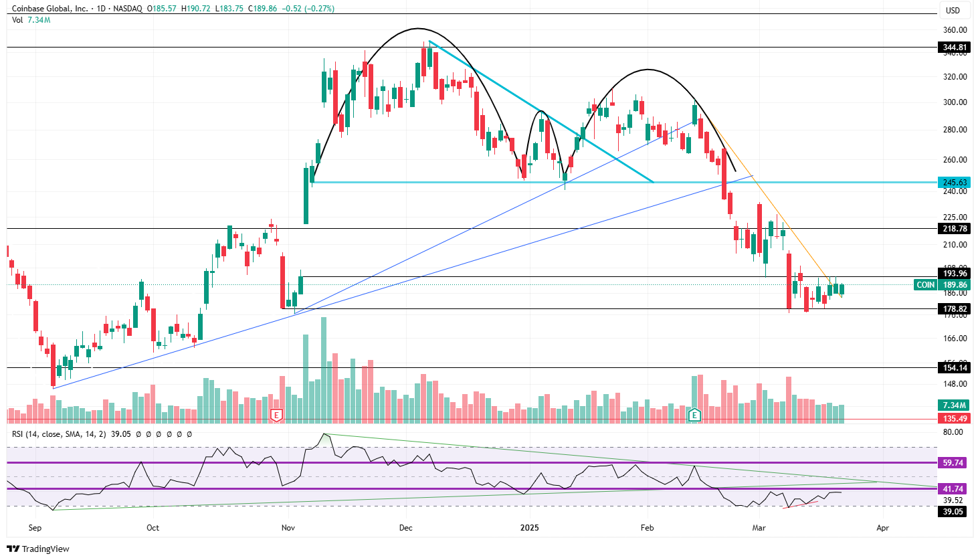Click the 225.00 price axis tick
Viewport: 980px width, 560px height.
pos(955,217)
